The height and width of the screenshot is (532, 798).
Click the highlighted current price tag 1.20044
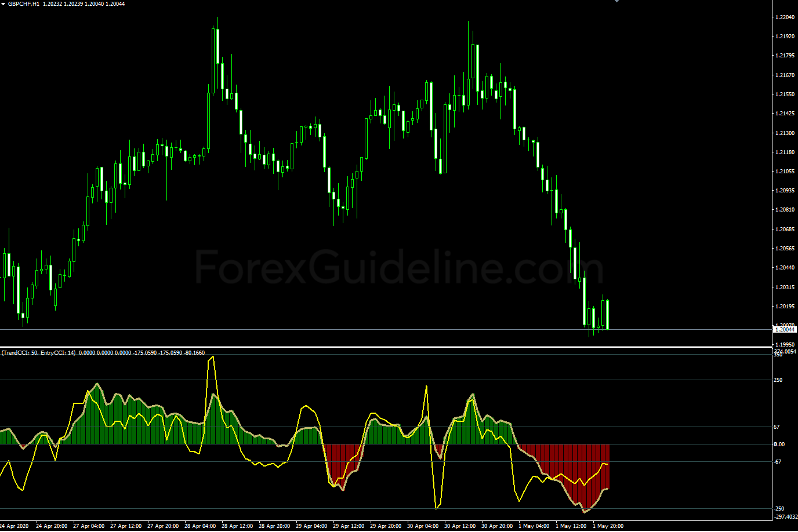tap(785, 329)
